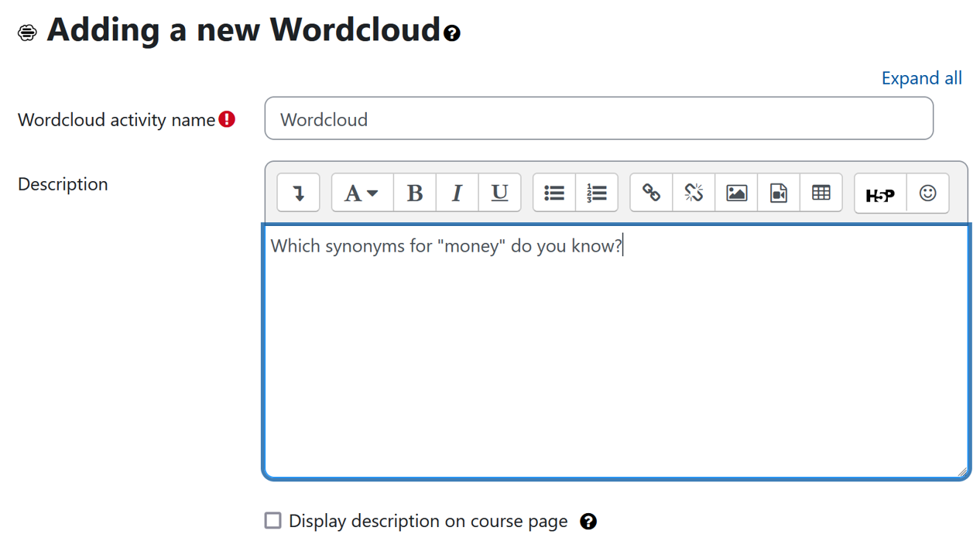Insert a table in the editor

(x=821, y=193)
